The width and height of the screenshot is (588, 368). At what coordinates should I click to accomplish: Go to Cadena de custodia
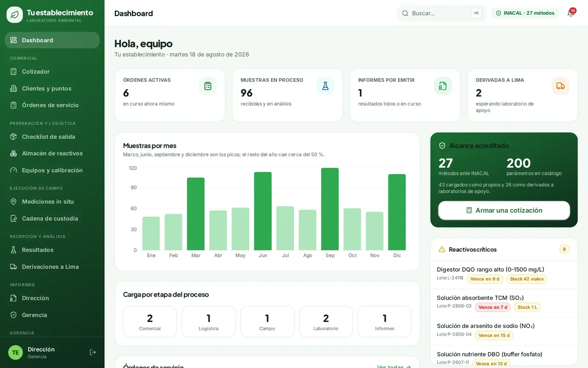click(x=52, y=219)
